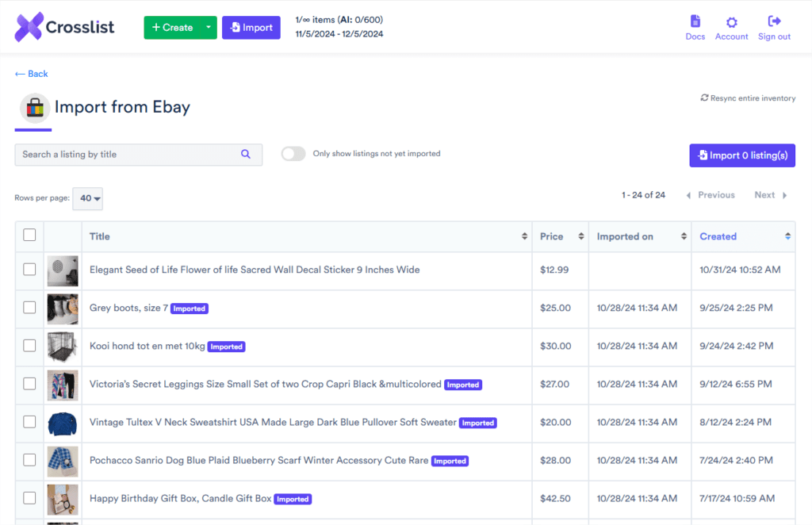Sort listings by Price column header

pos(552,236)
